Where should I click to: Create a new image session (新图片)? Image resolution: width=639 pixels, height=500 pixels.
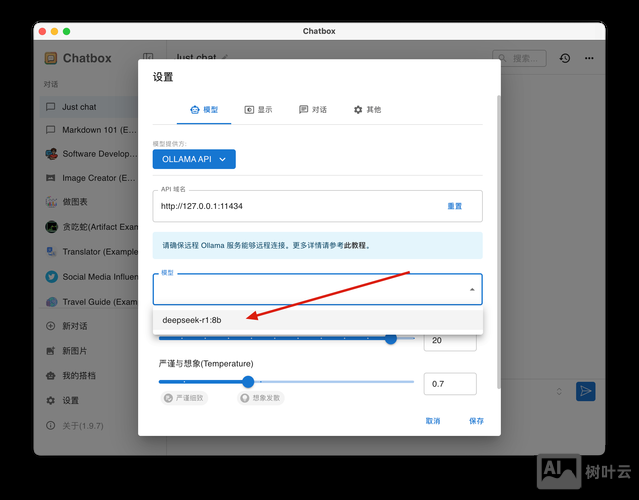(x=74, y=351)
